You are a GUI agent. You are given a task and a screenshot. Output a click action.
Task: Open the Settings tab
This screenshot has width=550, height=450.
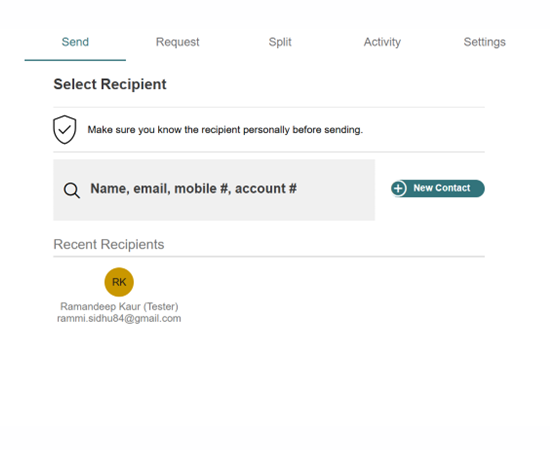click(x=484, y=42)
